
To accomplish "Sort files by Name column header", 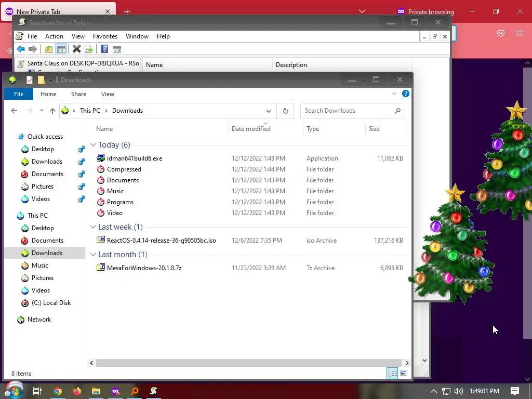I will tap(159, 129).
